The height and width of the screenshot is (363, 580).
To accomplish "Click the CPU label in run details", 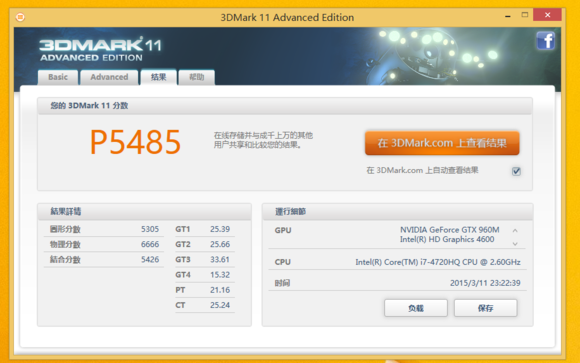I will [x=283, y=262].
